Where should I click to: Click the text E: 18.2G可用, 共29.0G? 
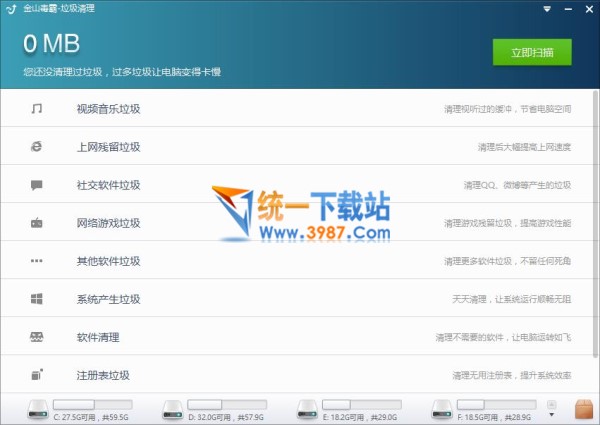coord(360,417)
